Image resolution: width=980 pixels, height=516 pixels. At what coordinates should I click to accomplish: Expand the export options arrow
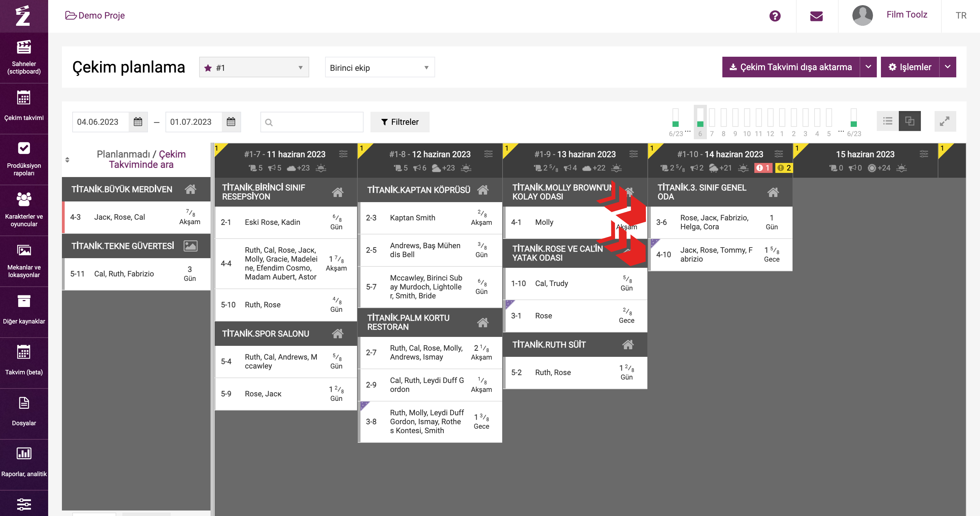click(x=868, y=67)
